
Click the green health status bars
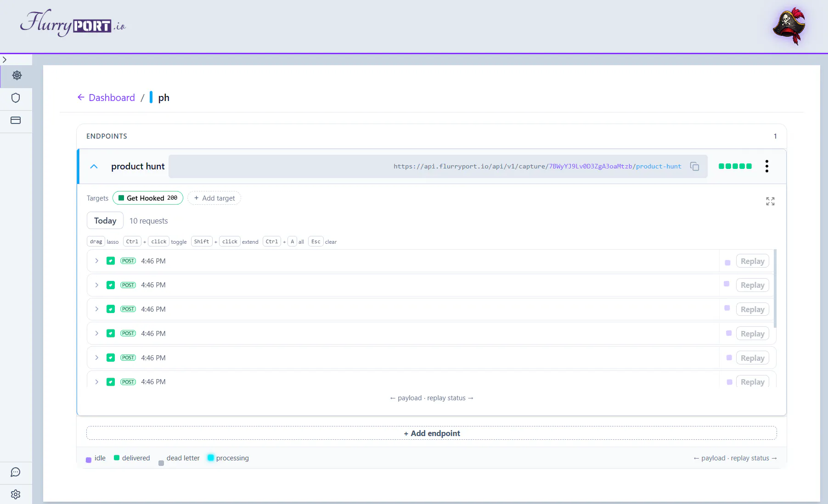coord(735,166)
